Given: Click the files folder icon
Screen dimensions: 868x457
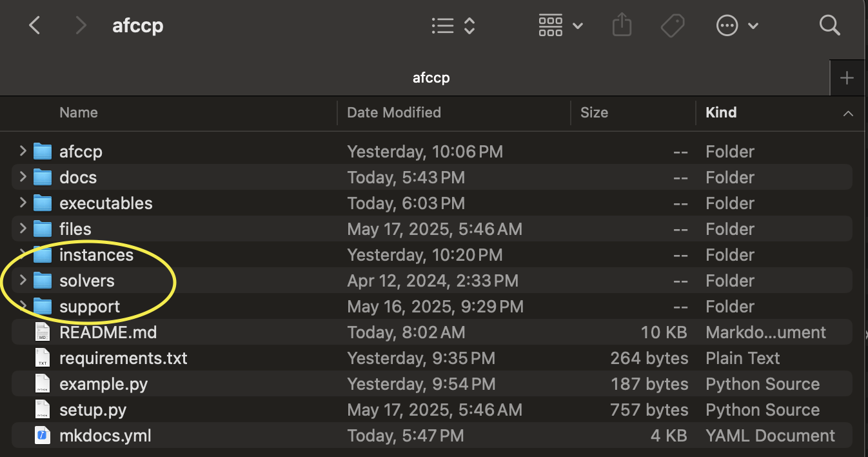Looking at the screenshot, I should [43, 228].
